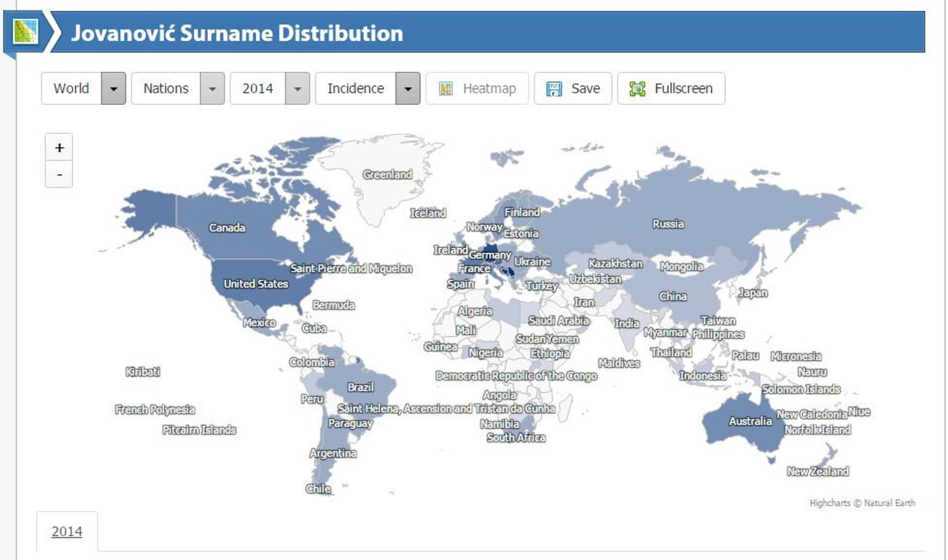Expand the Incidence dropdown arrow
The height and width of the screenshot is (560, 948).
[408, 88]
